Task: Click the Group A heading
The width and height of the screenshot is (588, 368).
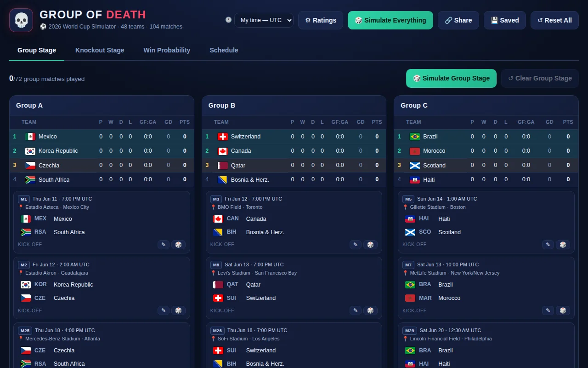Action: [29, 105]
